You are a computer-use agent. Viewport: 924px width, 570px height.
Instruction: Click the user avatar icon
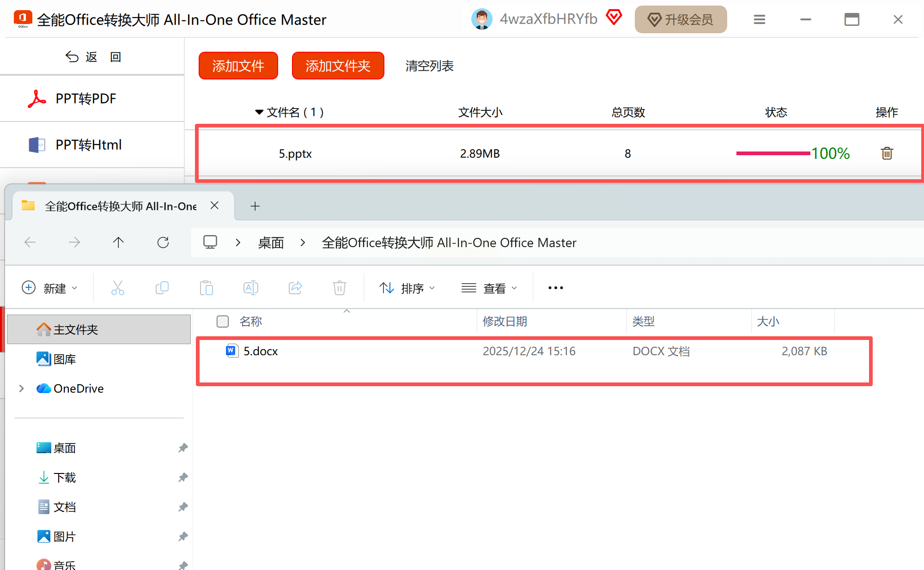tap(481, 19)
